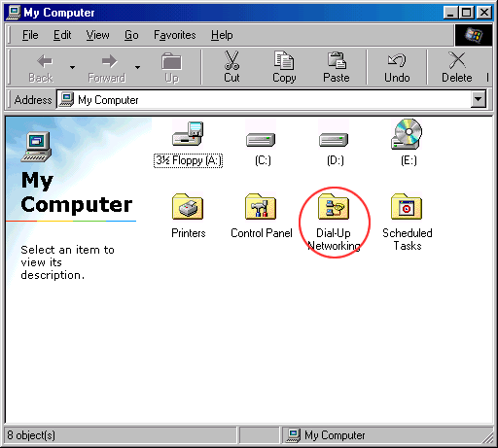Image resolution: width=498 pixels, height=448 pixels.
Task: Click the Delete toolbar button
Action: pyautogui.click(x=457, y=67)
